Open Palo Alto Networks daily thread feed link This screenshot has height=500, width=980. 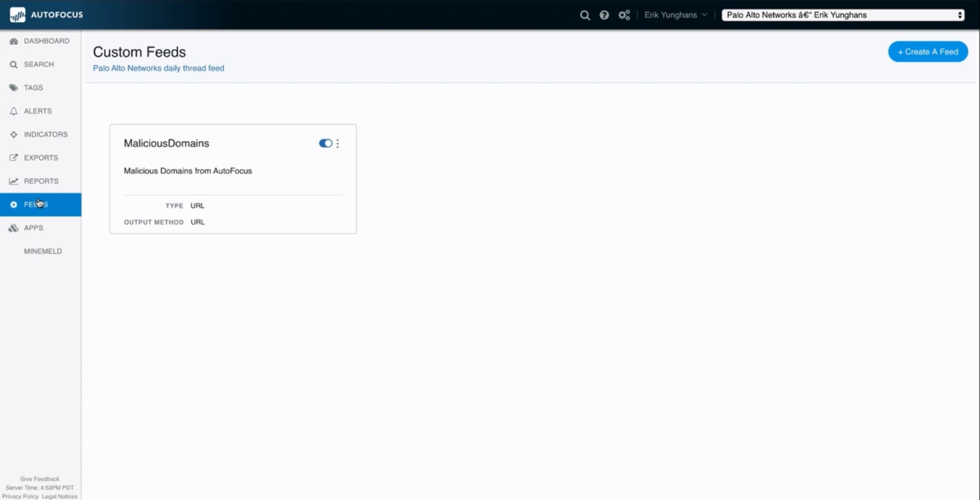pyautogui.click(x=159, y=68)
